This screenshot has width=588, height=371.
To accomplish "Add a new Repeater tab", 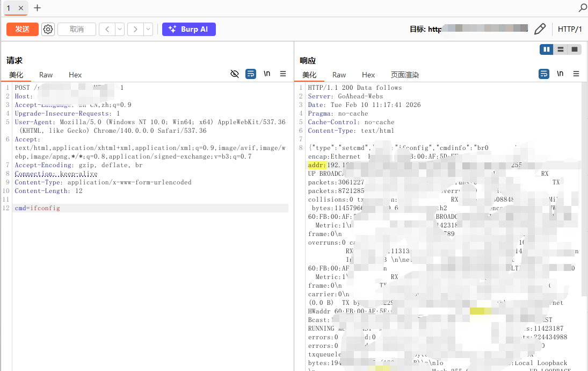I will pyautogui.click(x=37, y=8).
